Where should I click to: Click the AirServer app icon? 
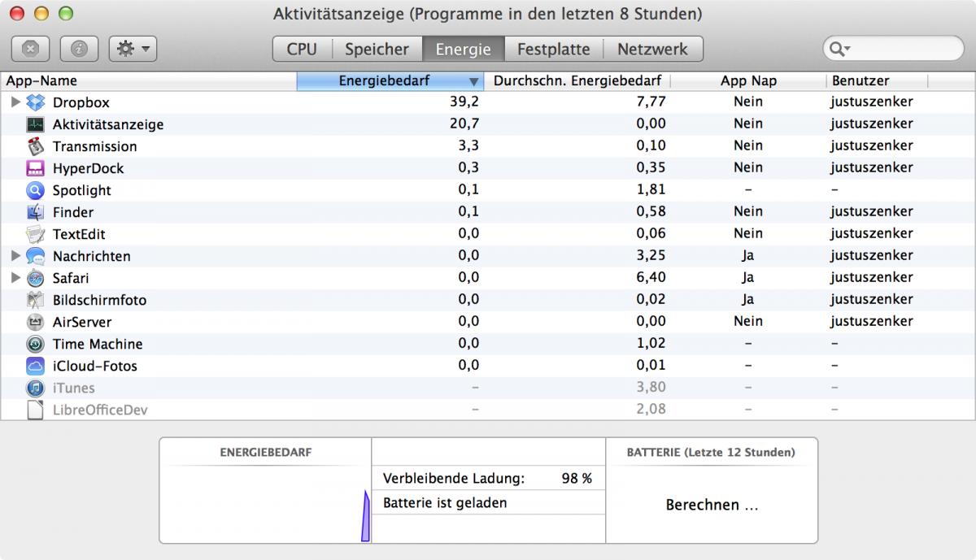click(35, 322)
